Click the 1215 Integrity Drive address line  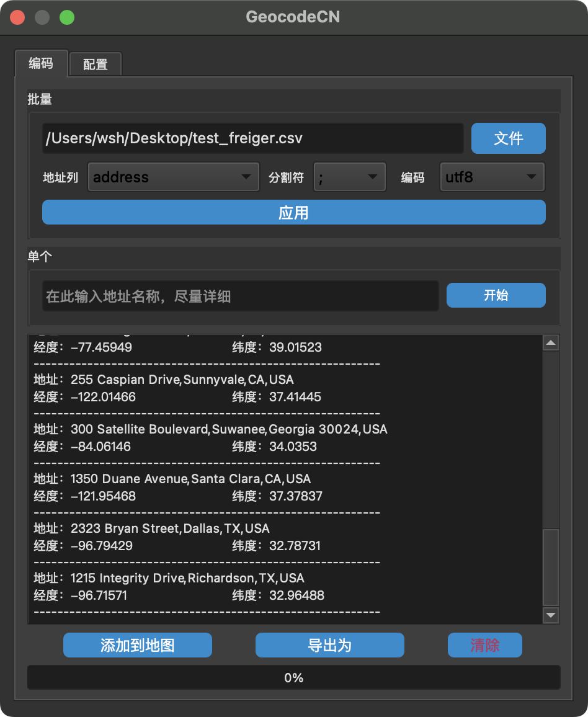[x=169, y=578]
